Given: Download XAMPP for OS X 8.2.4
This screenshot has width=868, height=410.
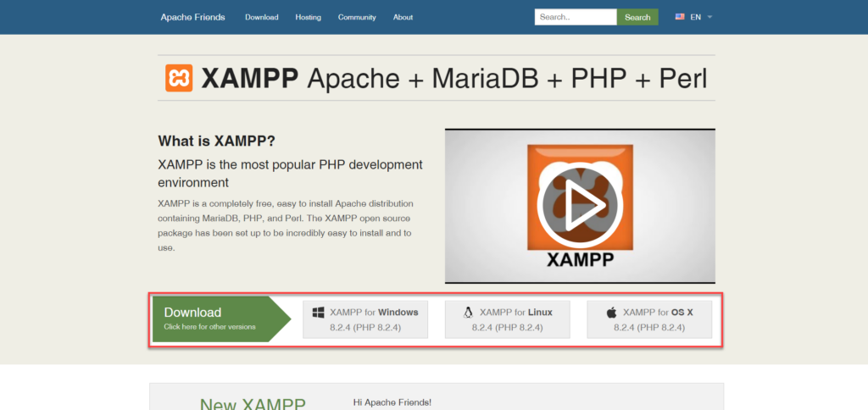Looking at the screenshot, I should coord(649,319).
